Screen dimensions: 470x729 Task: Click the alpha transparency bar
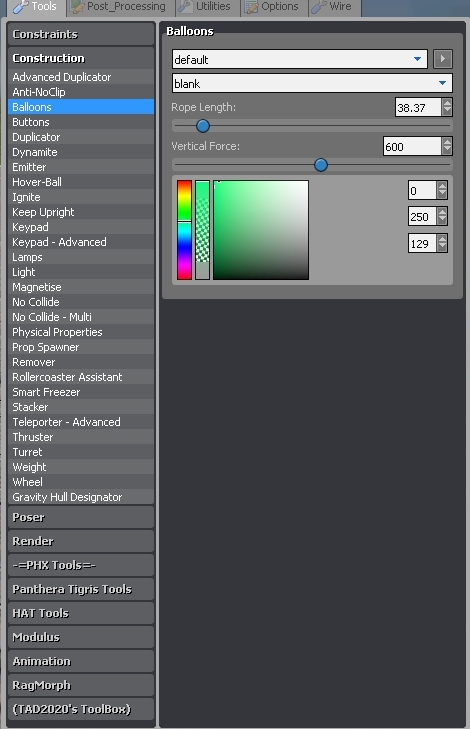(x=202, y=230)
